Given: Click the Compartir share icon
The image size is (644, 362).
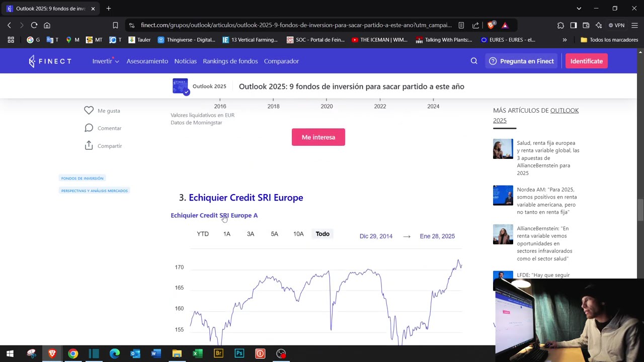Looking at the screenshot, I should pyautogui.click(x=89, y=145).
